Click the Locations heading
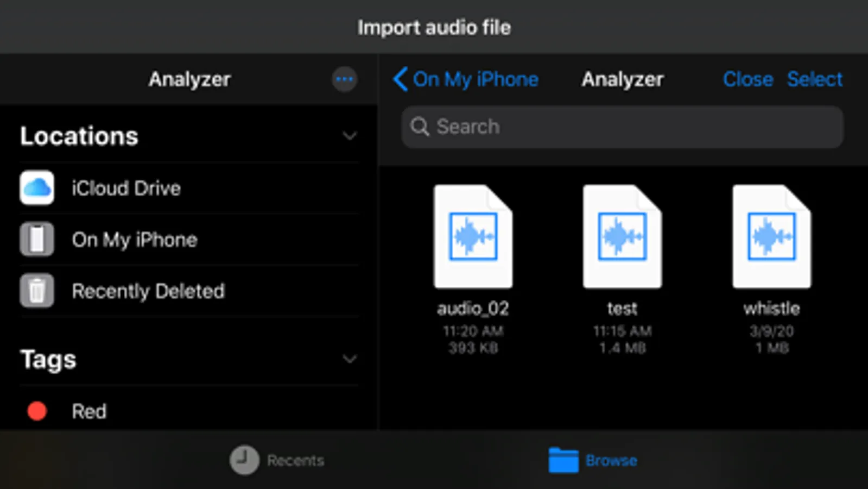 click(x=79, y=136)
